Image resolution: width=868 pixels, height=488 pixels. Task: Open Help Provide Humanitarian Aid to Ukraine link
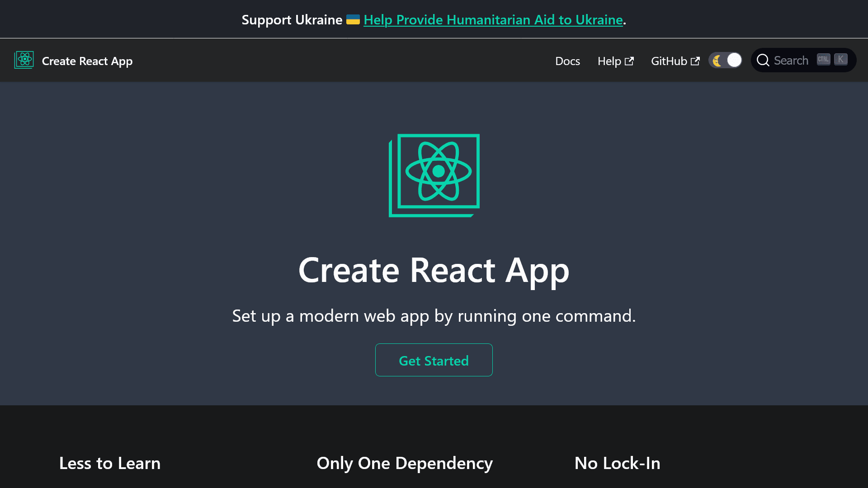493,20
